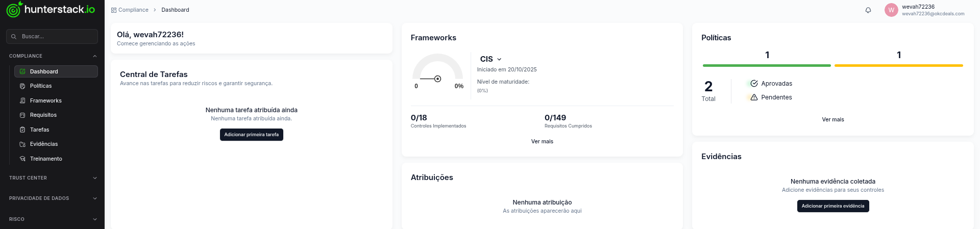Click the notification bell icon

(x=868, y=10)
